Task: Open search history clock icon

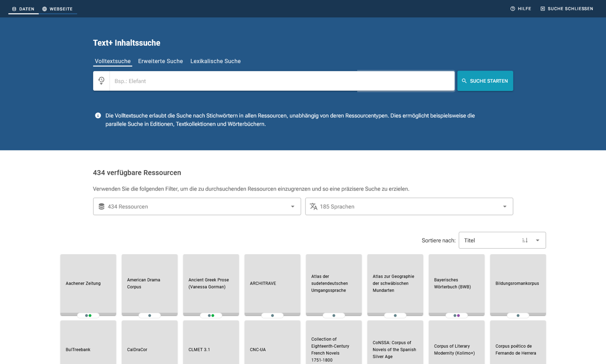Action: coord(101,80)
